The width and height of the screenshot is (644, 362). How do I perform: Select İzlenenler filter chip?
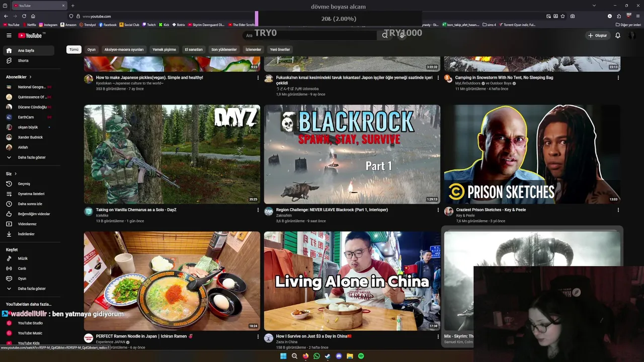tap(253, 49)
